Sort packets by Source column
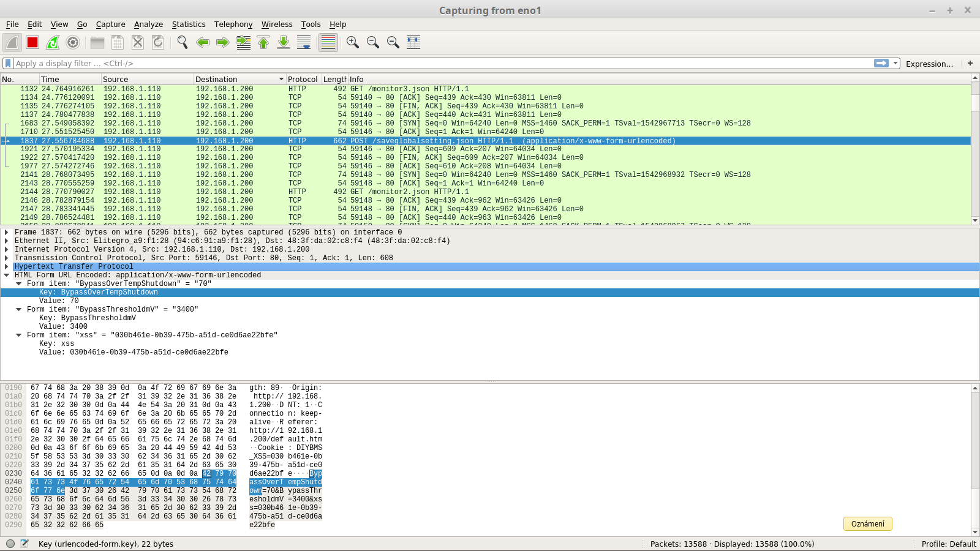 tap(147, 79)
